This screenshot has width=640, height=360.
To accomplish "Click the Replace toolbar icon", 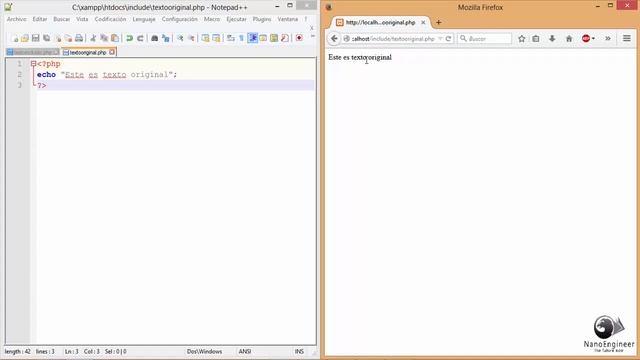I will coord(166,38).
